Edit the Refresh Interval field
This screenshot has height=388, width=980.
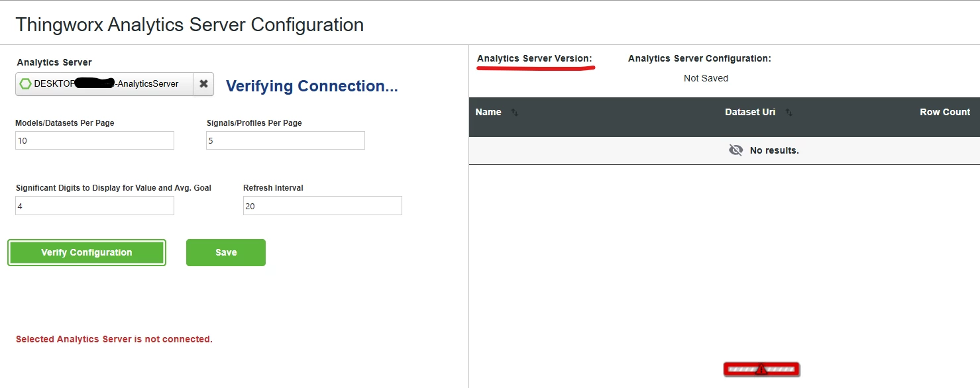point(323,206)
